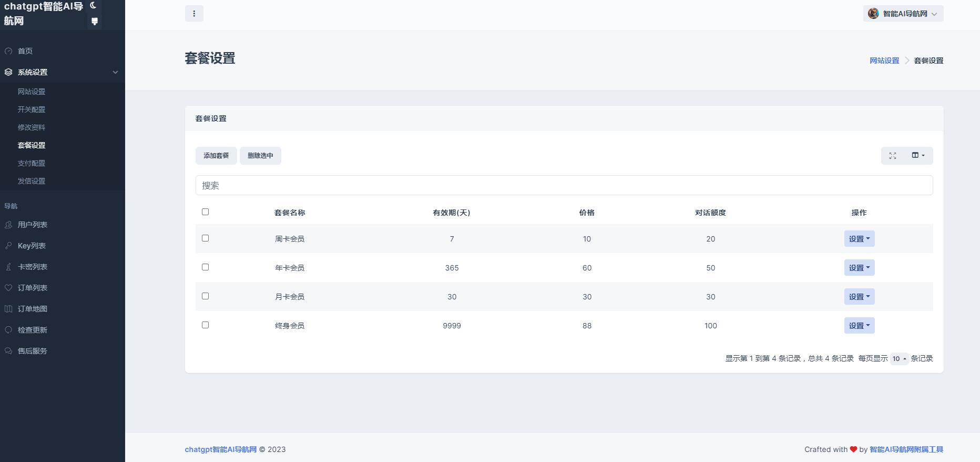Click the chatgpt智能AI导航网 sidebar logo title
Screen dimensions: 980x462
click(44, 14)
